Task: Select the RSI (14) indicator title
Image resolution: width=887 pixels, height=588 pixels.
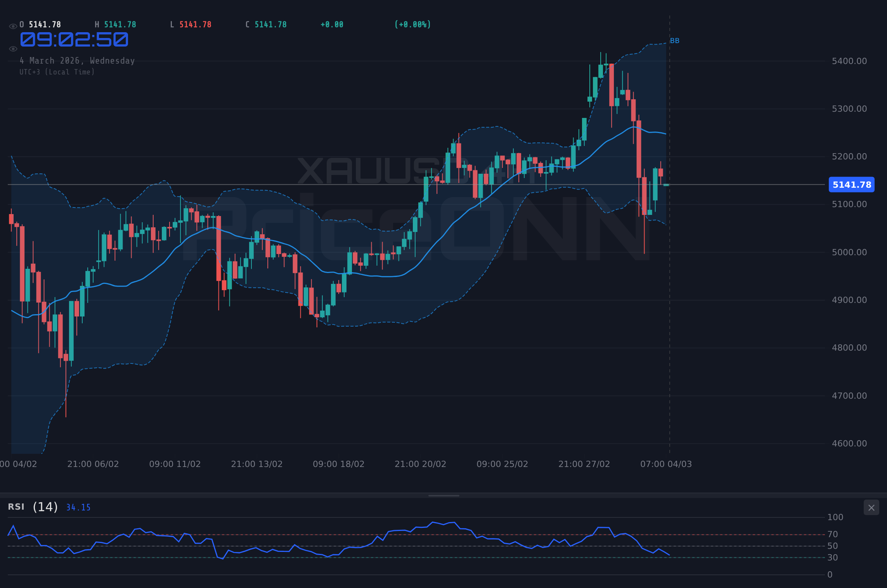Action: [x=32, y=507]
